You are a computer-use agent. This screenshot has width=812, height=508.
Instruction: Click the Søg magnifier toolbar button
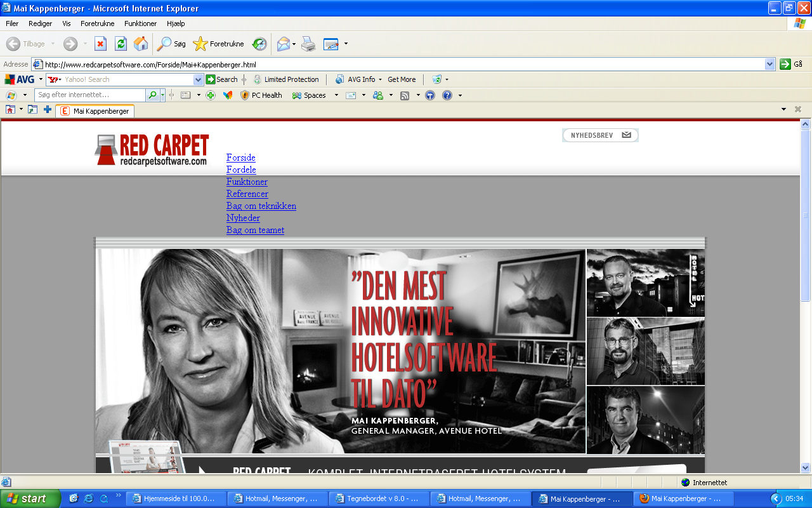pyautogui.click(x=172, y=44)
